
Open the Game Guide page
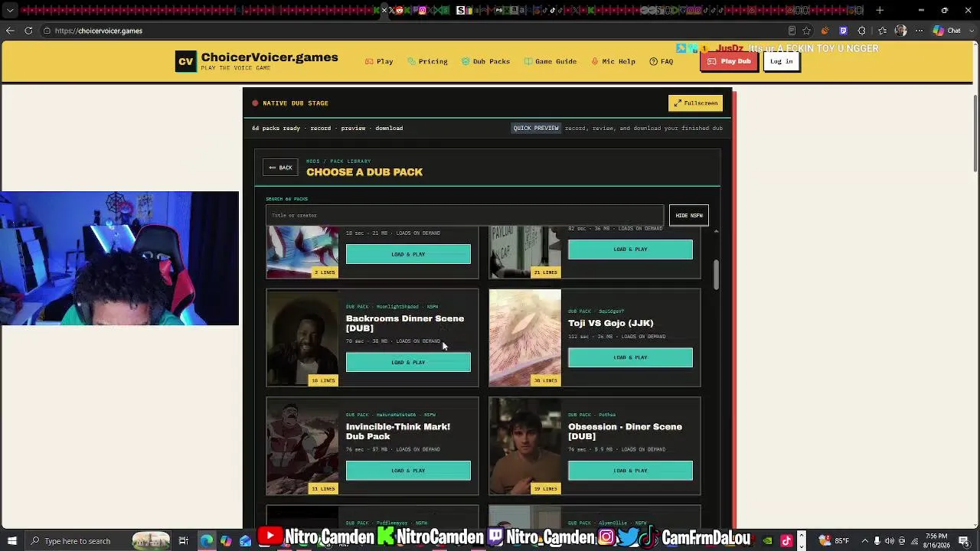tap(550, 61)
